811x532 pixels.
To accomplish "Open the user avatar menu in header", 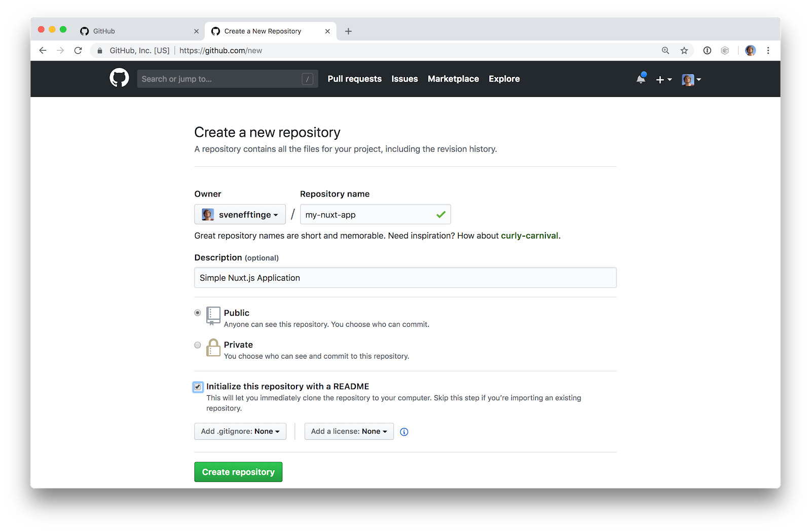I will tap(691, 80).
